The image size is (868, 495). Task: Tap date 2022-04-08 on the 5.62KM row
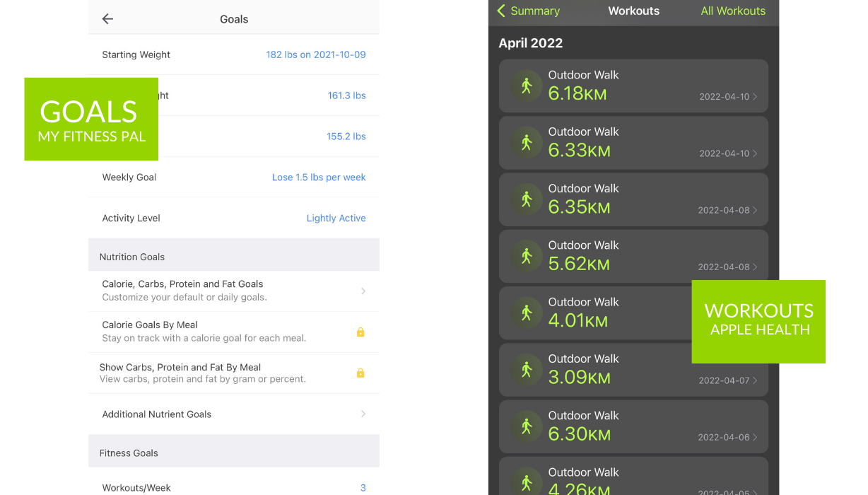pyautogui.click(x=724, y=267)
